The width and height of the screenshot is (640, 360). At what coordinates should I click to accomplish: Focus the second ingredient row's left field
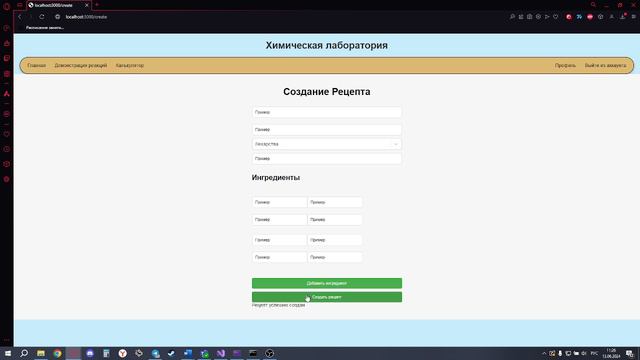tap(279, 220)
